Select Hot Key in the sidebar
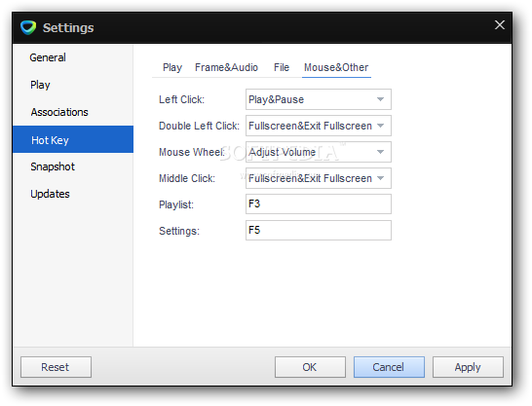Viewport: 532px width, 406px height. coord(73,139)
